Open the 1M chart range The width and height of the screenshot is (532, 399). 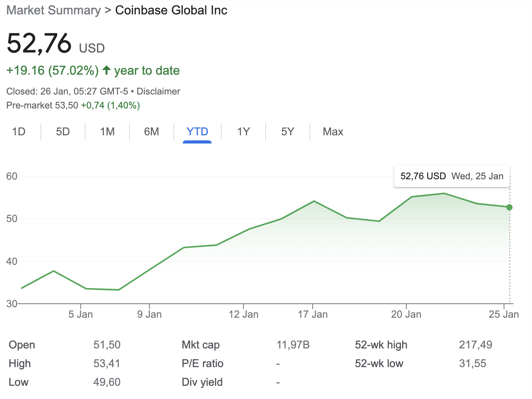[107, 132]
